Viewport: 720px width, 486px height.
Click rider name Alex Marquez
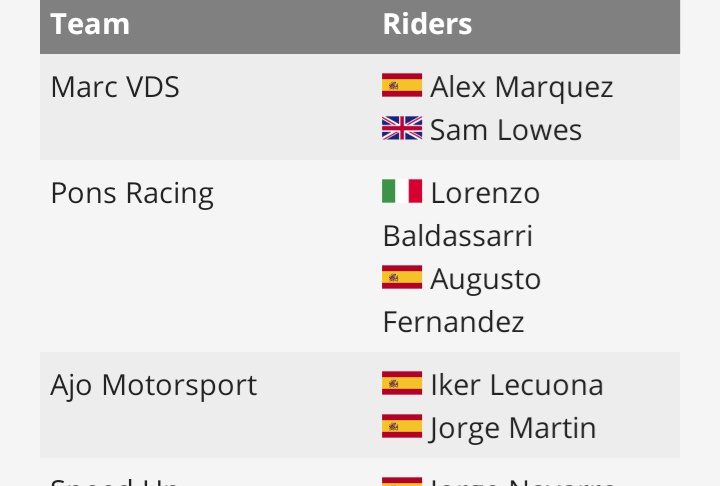point(521,87)
